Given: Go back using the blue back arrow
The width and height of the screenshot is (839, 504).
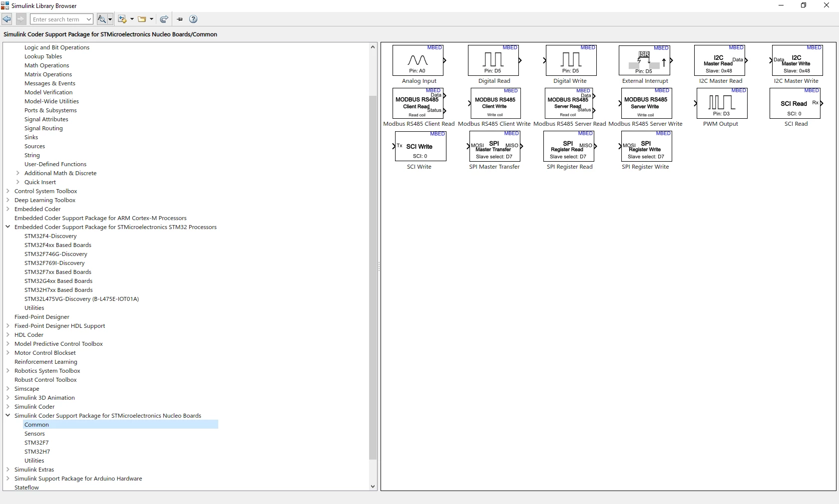Looking at the screenshot, I should (7, 19).
